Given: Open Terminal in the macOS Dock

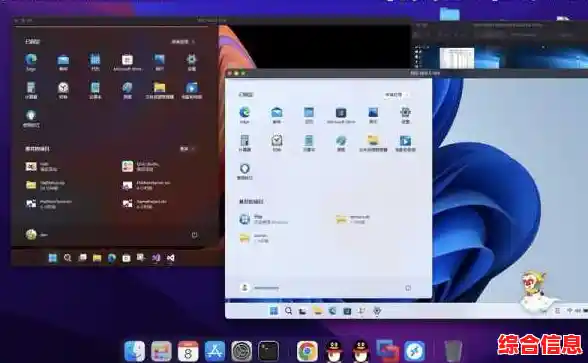Looking at the screenshot, I should 268,351.
